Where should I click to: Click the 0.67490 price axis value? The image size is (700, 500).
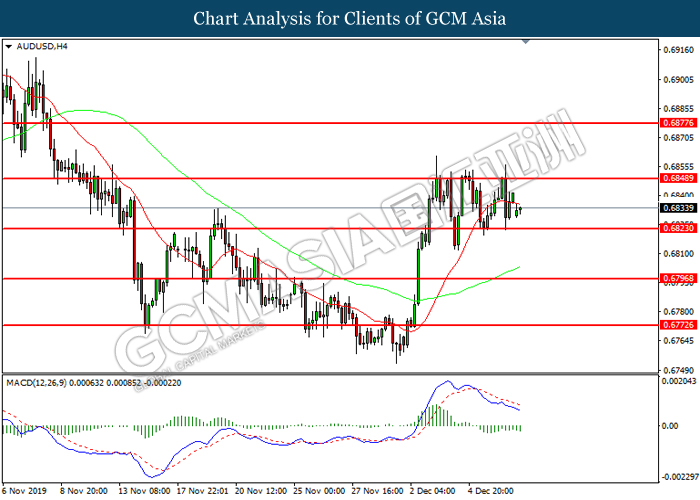[679, 371]
